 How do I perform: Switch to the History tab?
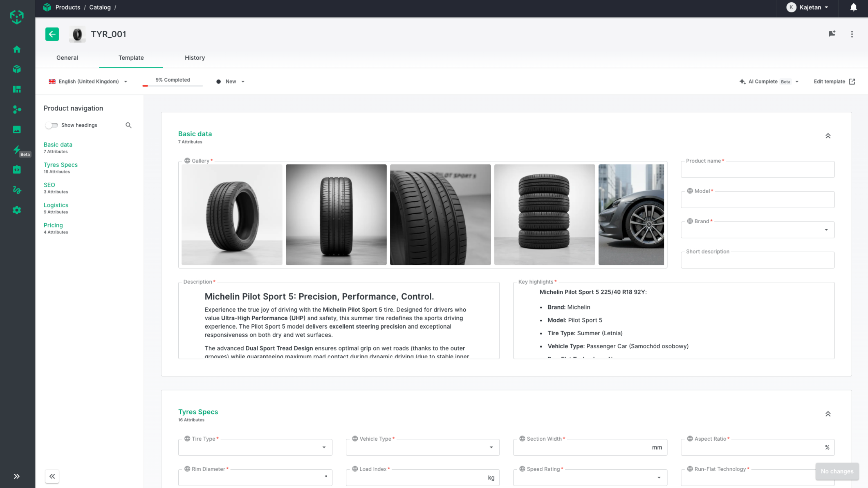tap(195, 58)
